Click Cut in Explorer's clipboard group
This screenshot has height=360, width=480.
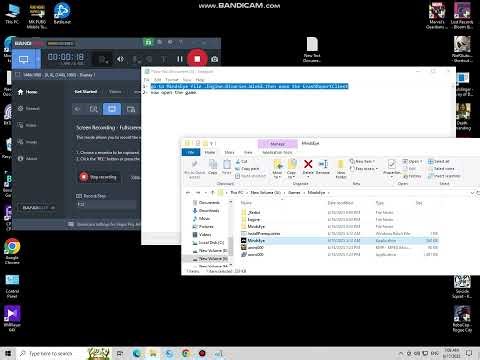tap(242, 162)
